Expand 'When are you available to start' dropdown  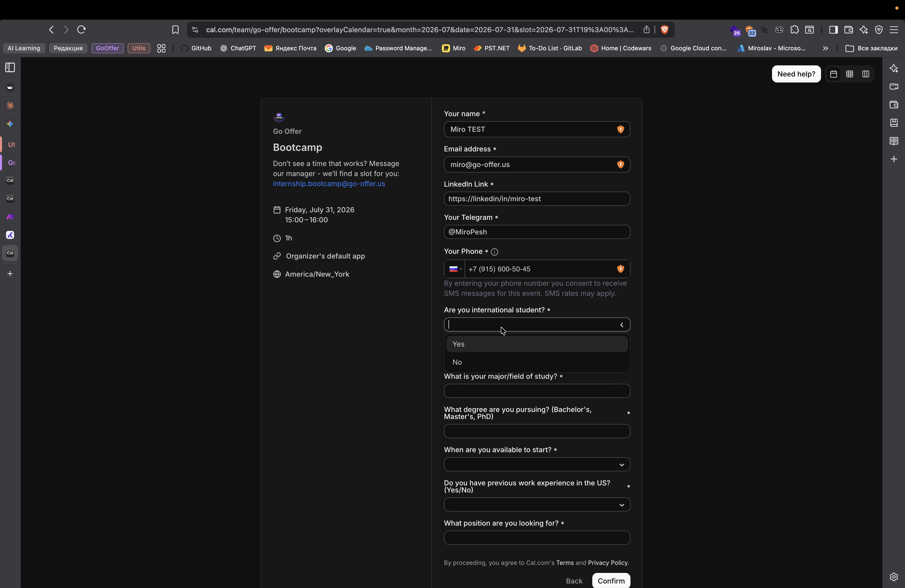pos(536,465)
